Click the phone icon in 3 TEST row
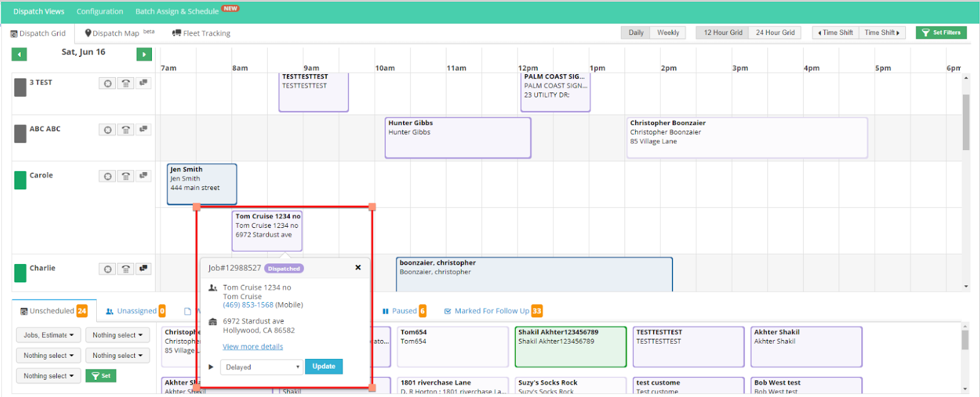 coord(126,83)
